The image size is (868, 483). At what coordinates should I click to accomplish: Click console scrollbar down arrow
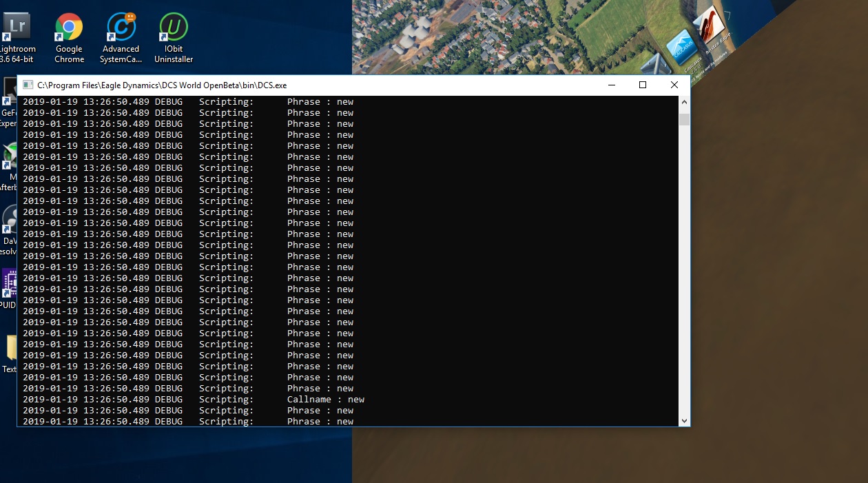pyautogui.click(x=684, y=420)
